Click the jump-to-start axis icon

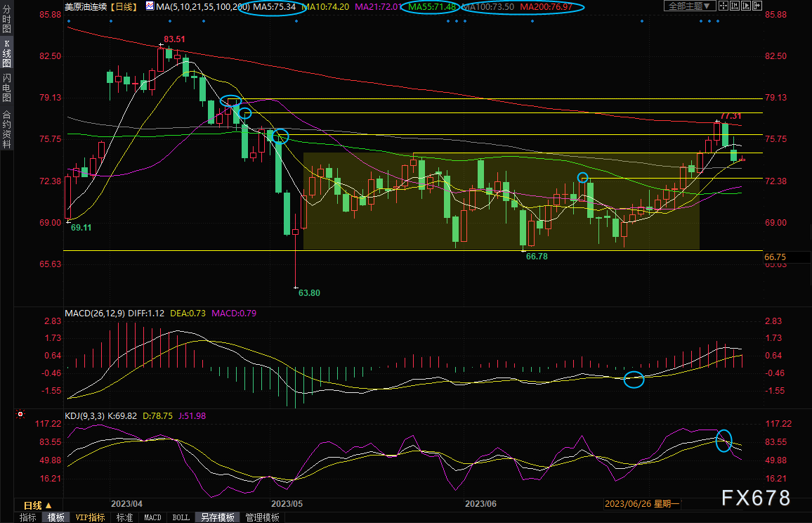click(x=734, y=6)
